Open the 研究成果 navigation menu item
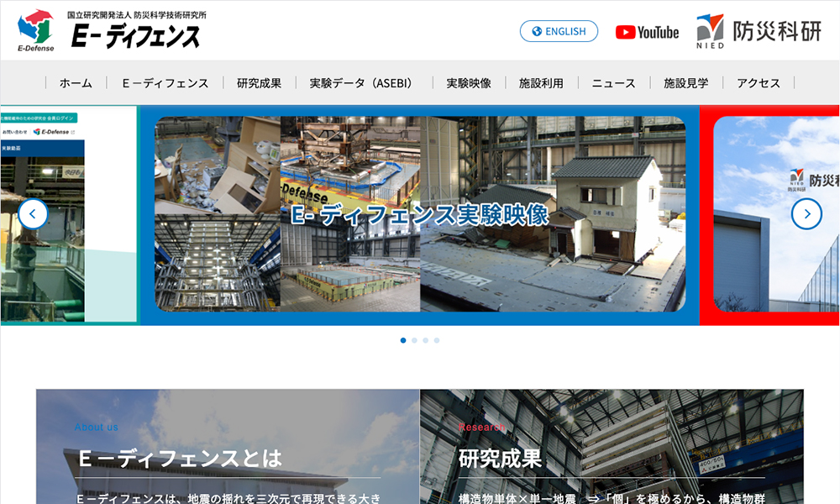Screen dimensions: 840x504 [259, 83]
